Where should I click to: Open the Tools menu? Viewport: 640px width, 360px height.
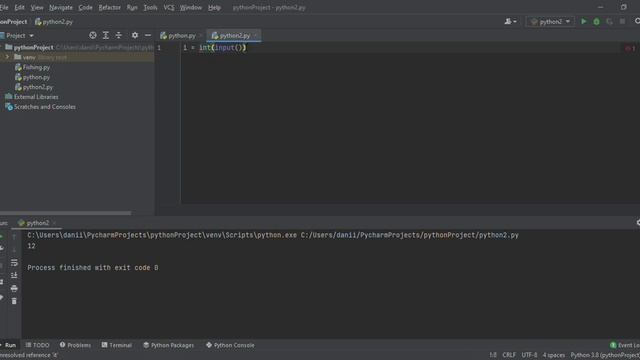[x=150, y=7]
